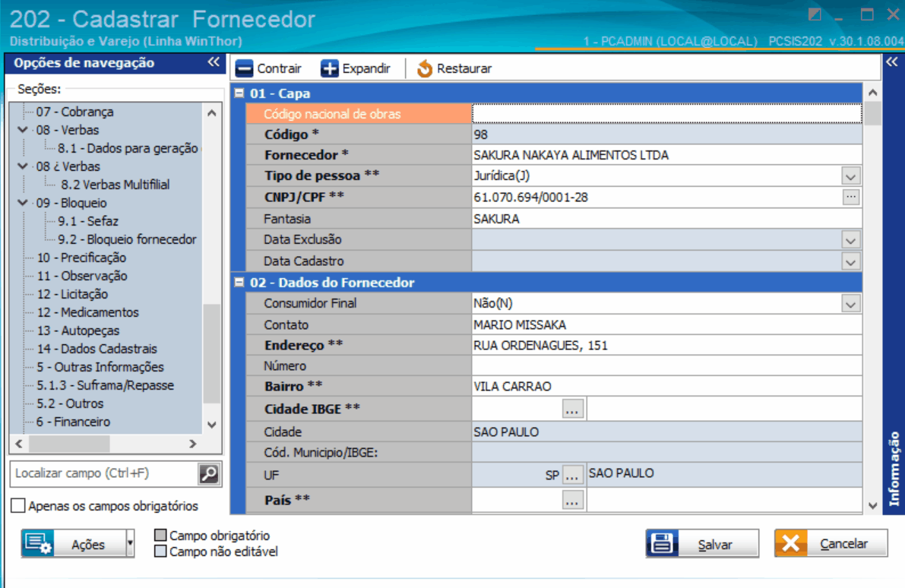Collapse the Opções de navegação panel

click(x=214, y=62)
